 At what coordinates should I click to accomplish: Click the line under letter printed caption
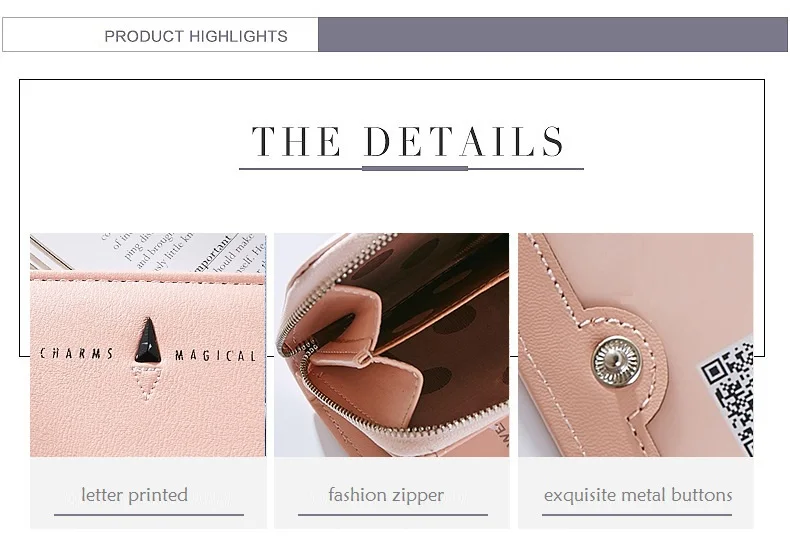click(149, 515)
